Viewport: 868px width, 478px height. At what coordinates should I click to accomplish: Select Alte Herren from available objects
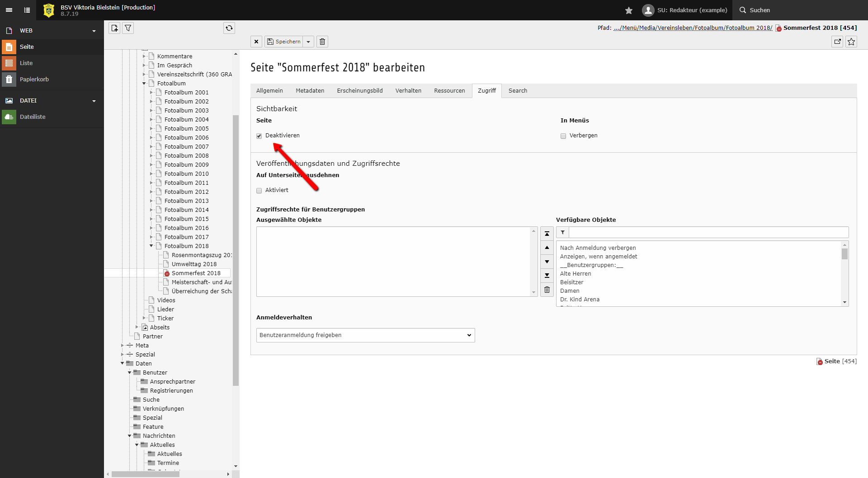point(576,274)
